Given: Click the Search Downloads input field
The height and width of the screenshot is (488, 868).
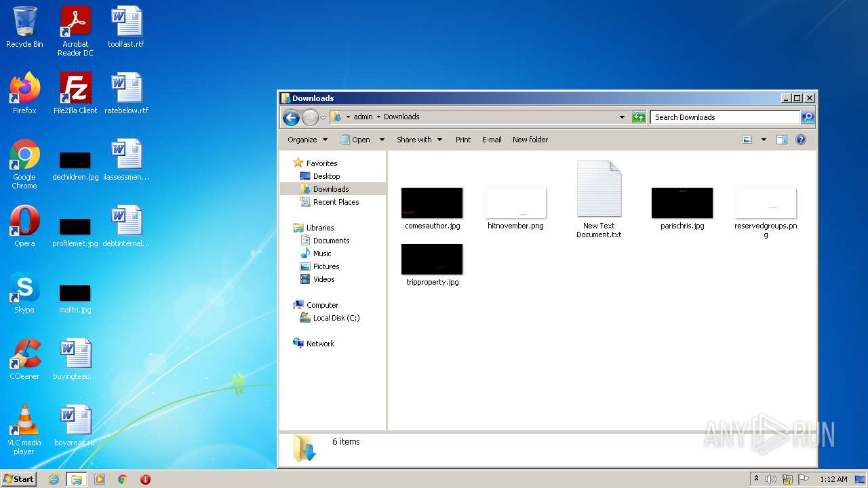Looking at the screenshot, I should click(x=724, y=117).
